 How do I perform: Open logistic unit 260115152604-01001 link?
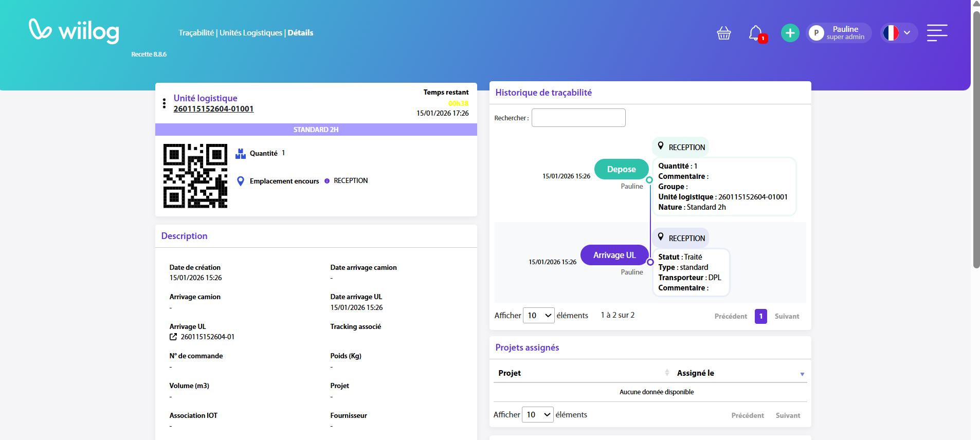click(x=213, y=109)
